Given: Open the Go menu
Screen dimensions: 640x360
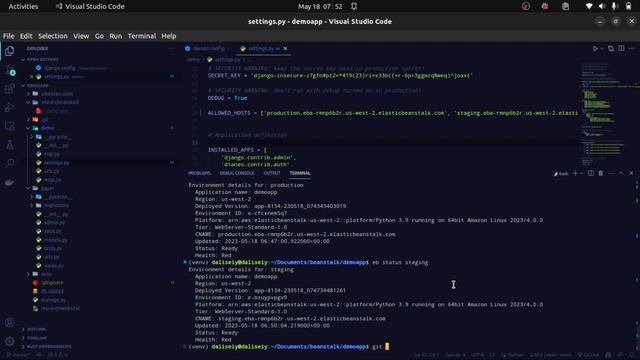Looking at the screenshot, I should (x=99, y=36).
